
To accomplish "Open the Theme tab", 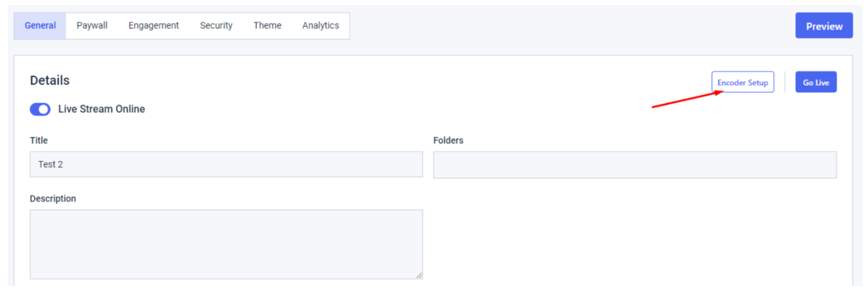I will (x=267, y=26).
